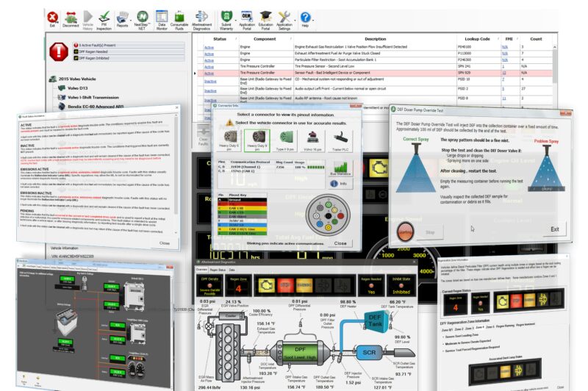Open the Reports printer icon
The width and height of the screenshot is (588, 391).
point(122,20)
